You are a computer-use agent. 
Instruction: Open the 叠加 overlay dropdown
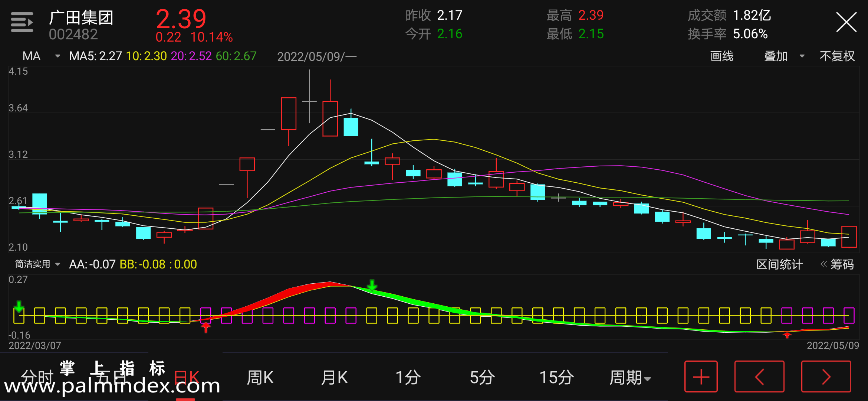coord(784,56)
